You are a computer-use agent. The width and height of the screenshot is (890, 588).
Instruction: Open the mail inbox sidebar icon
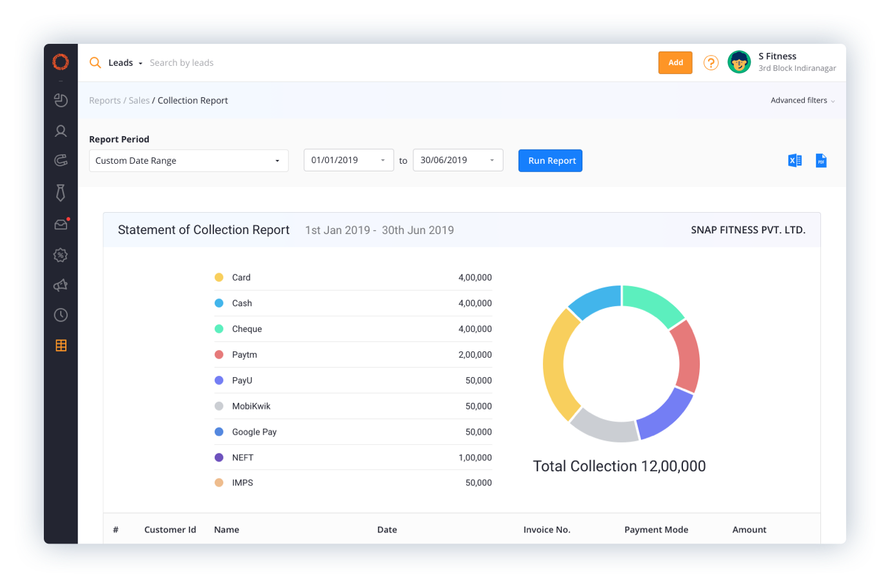[x=61, y=224]
